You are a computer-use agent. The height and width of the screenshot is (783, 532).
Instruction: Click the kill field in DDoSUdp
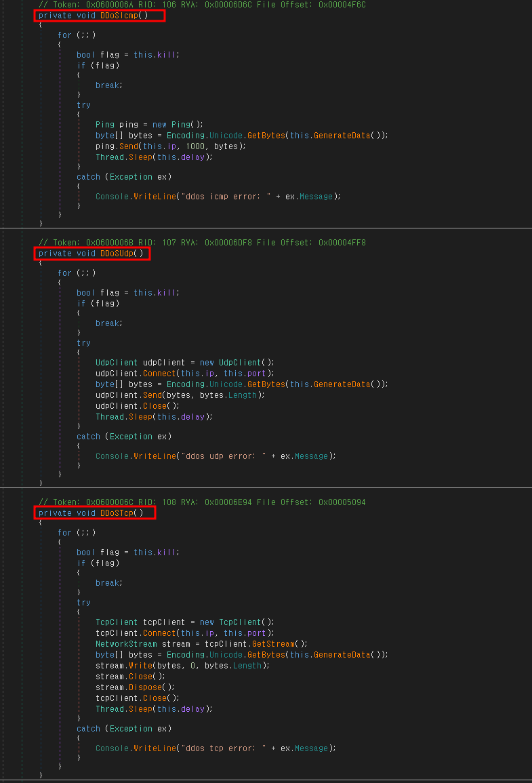pos(167,293)
